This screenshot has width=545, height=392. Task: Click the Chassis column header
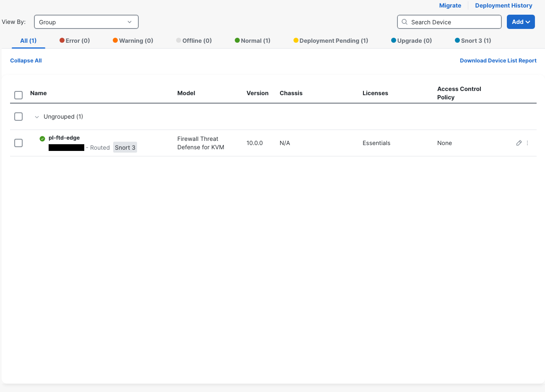[291, 93]
